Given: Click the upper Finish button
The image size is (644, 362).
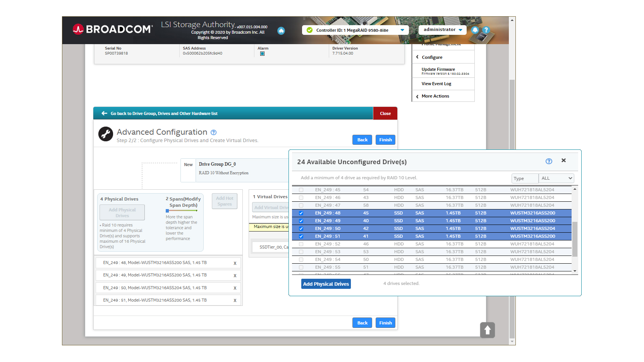Looking at the screenshot, I should pos(385,140).
